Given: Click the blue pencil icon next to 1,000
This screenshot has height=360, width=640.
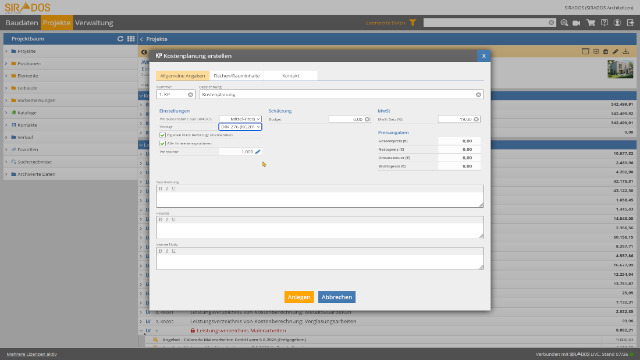Looking at the screenshot, I should coord(258,151).
